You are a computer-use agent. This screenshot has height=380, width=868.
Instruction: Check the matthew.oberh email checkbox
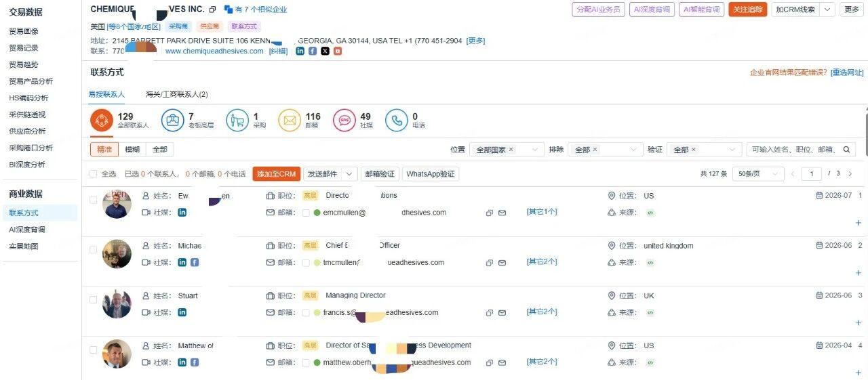(x=306, y=363)
